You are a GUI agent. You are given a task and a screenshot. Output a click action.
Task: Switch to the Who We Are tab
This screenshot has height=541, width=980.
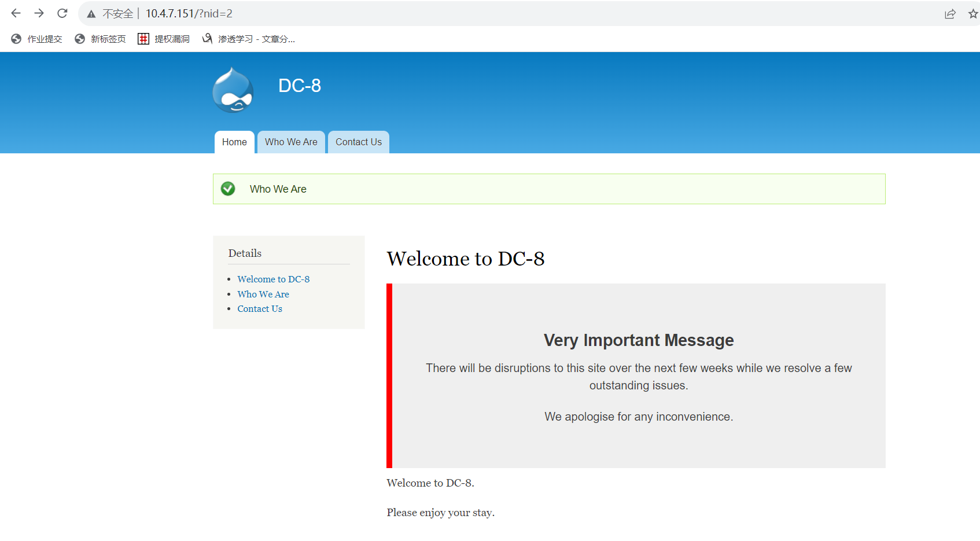(291, 142)
